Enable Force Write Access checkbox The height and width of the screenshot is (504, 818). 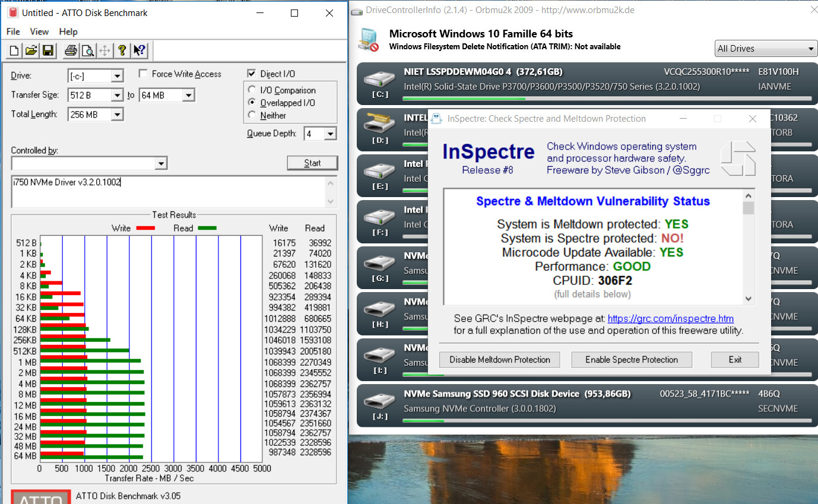point(143,74)
